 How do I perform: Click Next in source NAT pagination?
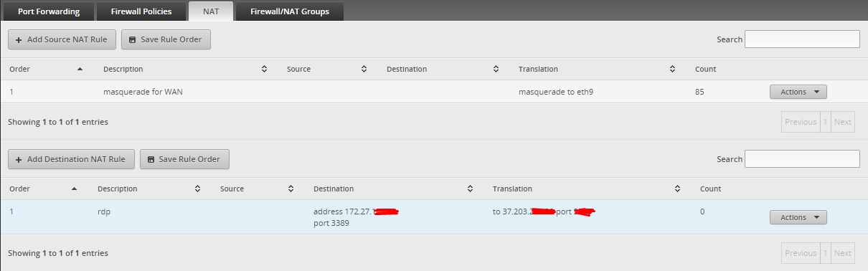(x=843, y=122)
